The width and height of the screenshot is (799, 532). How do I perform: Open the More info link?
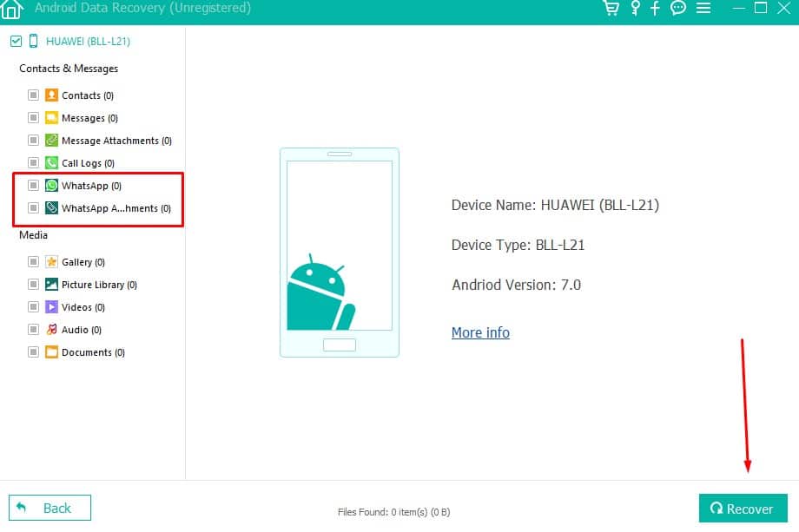pyautogui.click(x=480, y=333)
